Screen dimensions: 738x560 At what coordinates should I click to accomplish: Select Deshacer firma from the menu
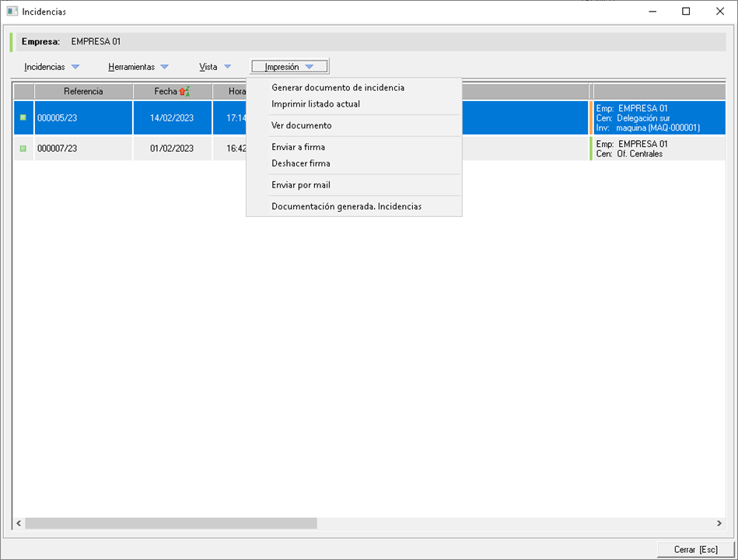[301, 163]
